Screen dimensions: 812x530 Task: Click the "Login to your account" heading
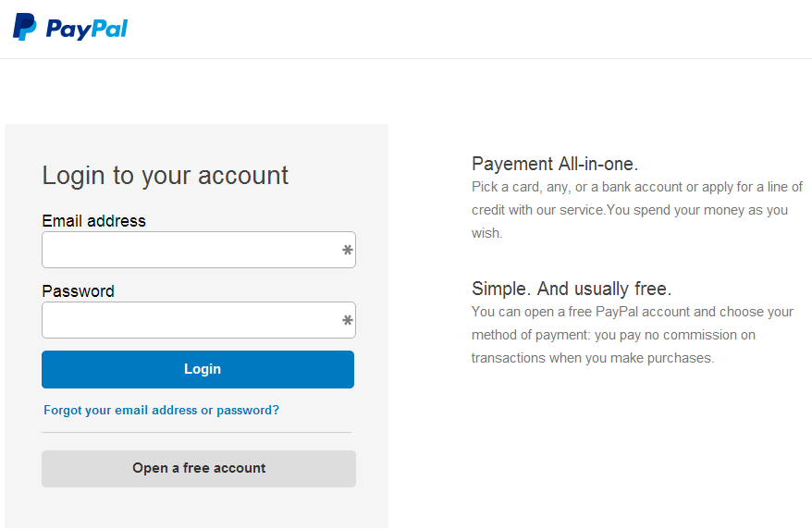coord(166,176)
